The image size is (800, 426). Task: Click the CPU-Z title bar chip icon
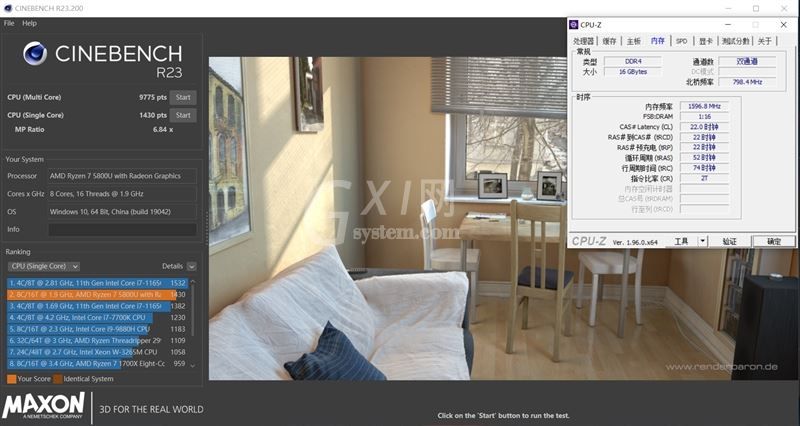pos(574,24)
